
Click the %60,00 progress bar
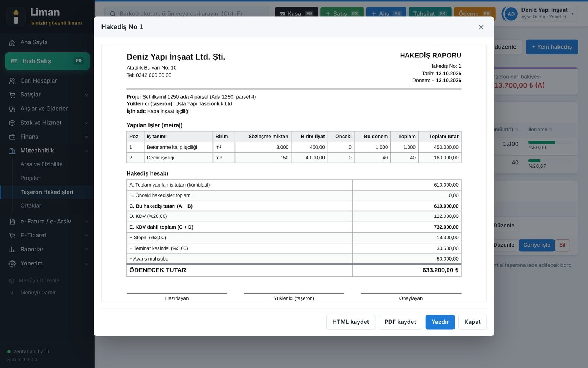pos(550,142)
